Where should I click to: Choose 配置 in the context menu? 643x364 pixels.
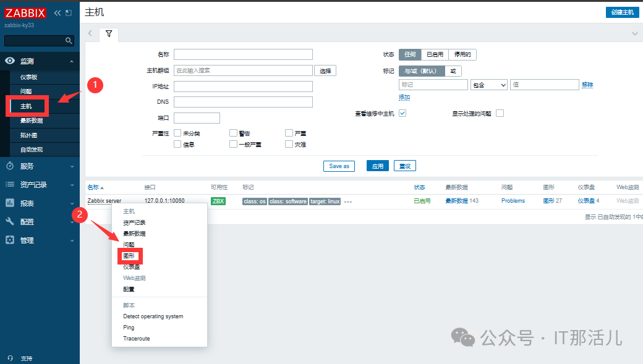tap(129, 289)
